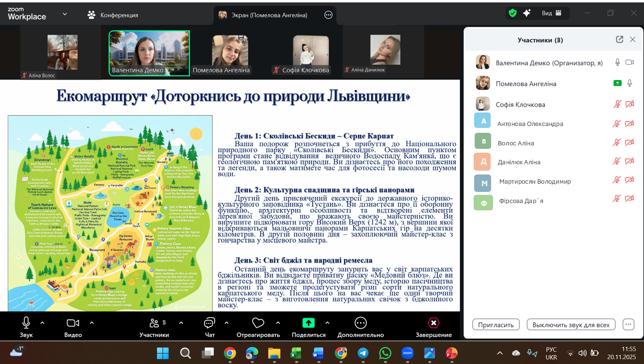
Task: Click the Пригласить button
Action: (496, 325)
